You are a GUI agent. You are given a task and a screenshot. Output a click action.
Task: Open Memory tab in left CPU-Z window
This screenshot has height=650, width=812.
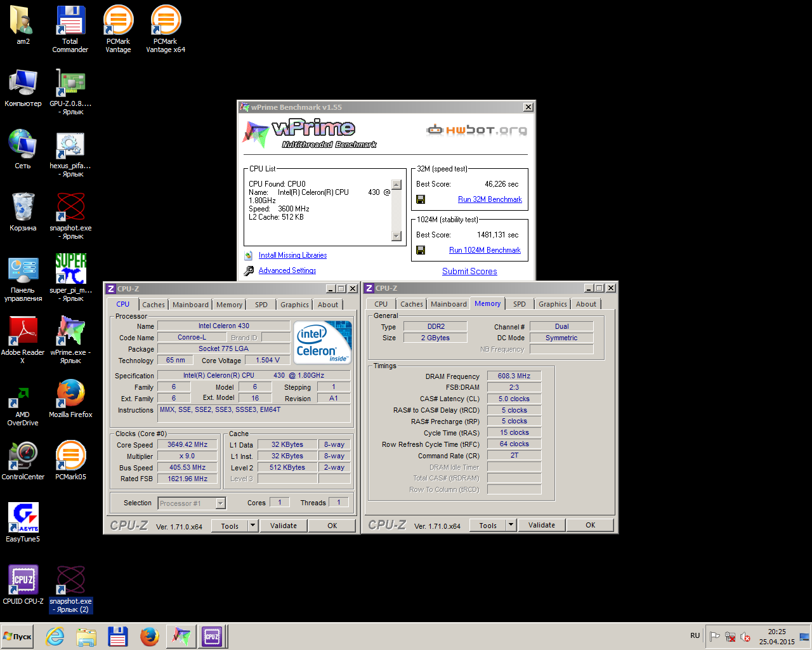coord(229,305)
